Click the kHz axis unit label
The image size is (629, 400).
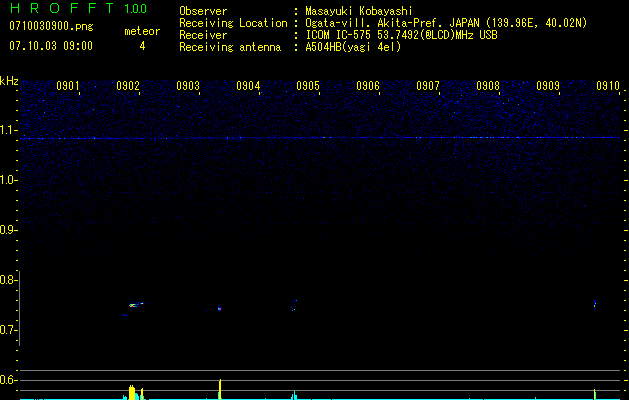click(9, 81)
